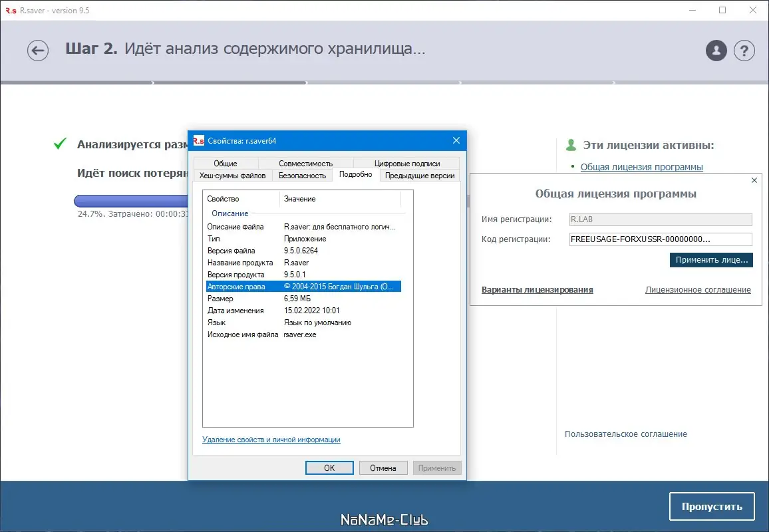Open the Общая лицензия программы link

[641, 167]
